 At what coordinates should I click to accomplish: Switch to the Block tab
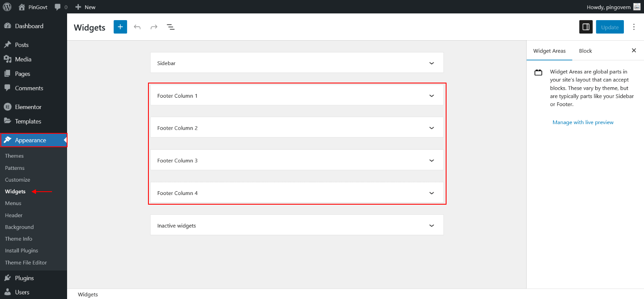click(x=585, y=51)
